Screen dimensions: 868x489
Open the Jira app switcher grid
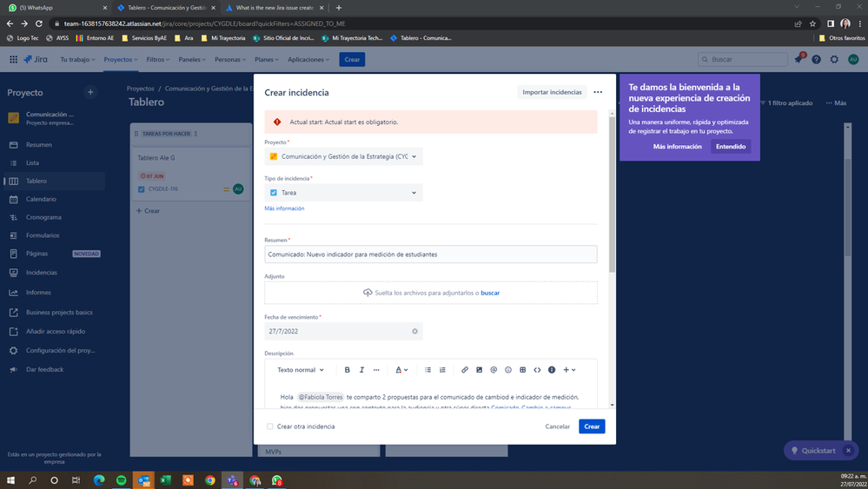[13, 59]
